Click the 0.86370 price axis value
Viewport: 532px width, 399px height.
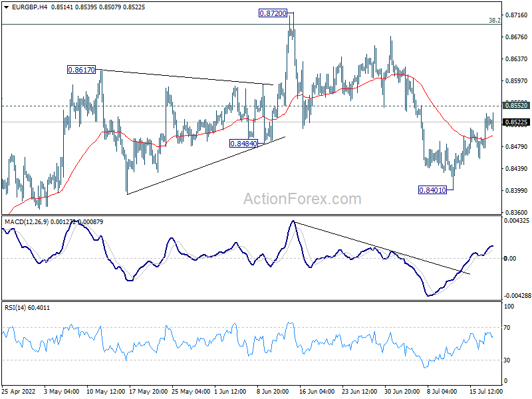coord(517,59)
